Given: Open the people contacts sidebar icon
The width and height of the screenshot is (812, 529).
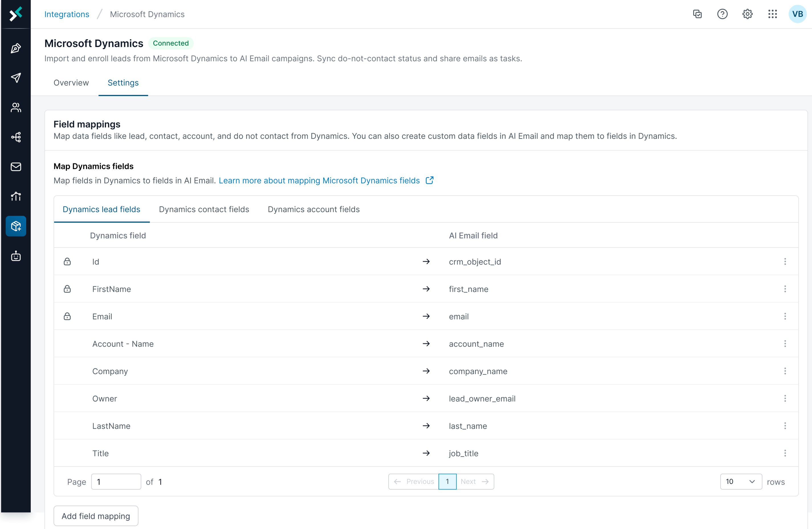Looking at the screenshot, I should [16, 108].
